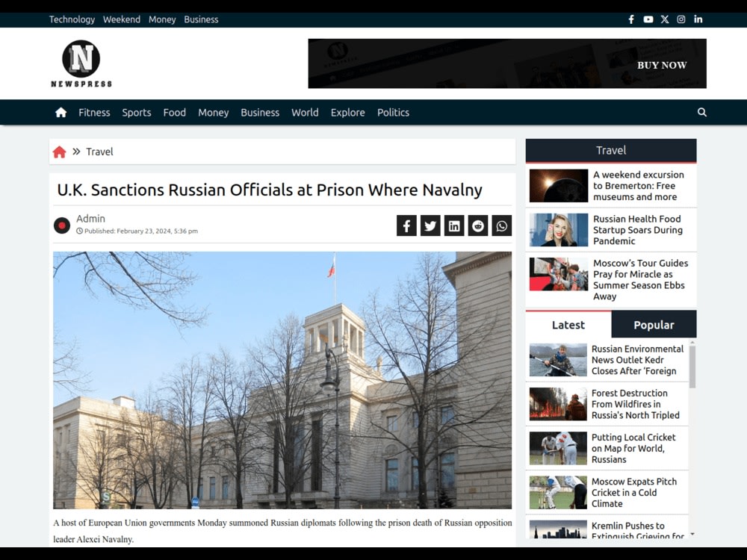The image size is (747, 560).
Task: Click the article headline about Navalny
Action: tap(270, 190)
